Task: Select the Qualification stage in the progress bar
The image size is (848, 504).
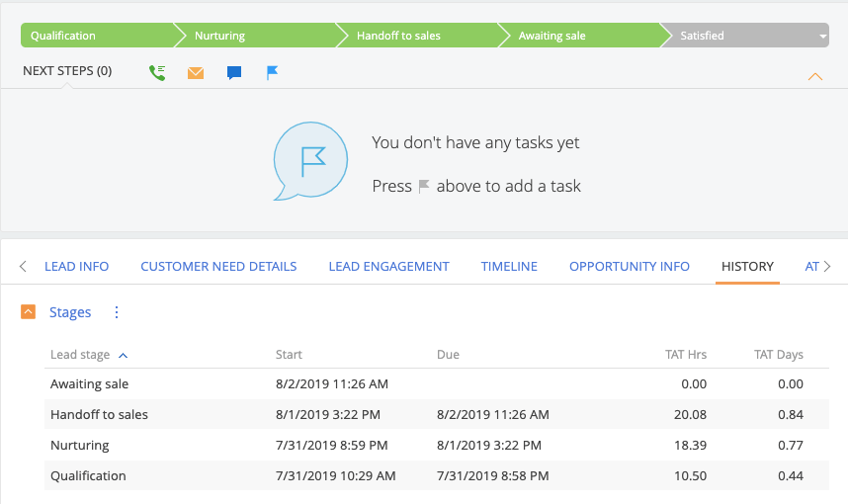Action: coord(94,36)
